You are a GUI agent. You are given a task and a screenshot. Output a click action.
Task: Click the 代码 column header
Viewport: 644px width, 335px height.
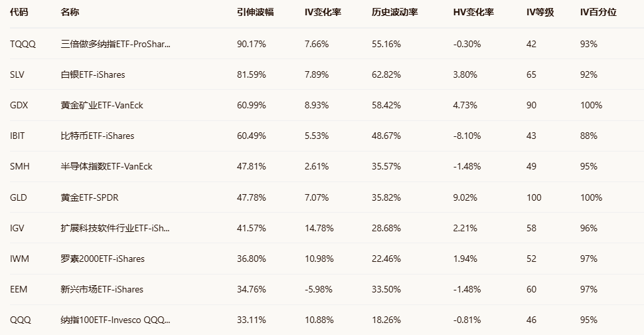tap(19, 12)
